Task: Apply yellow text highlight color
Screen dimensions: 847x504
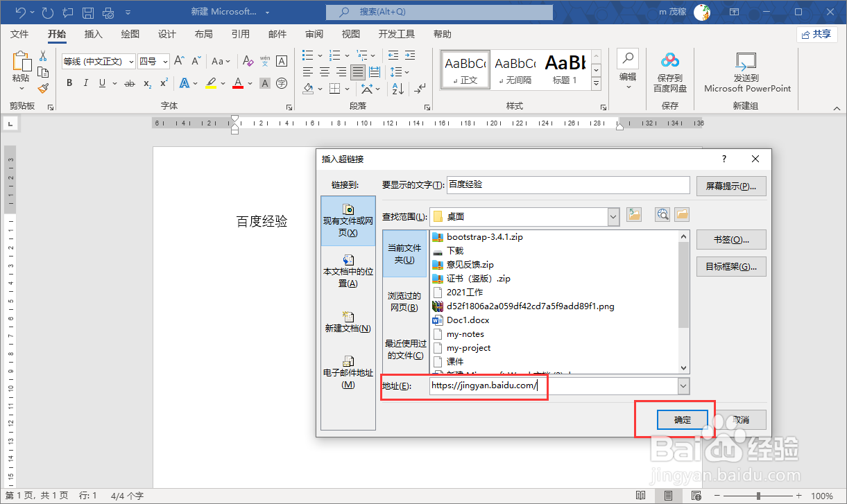Action: pyautogui.click(x=212, y=83)
